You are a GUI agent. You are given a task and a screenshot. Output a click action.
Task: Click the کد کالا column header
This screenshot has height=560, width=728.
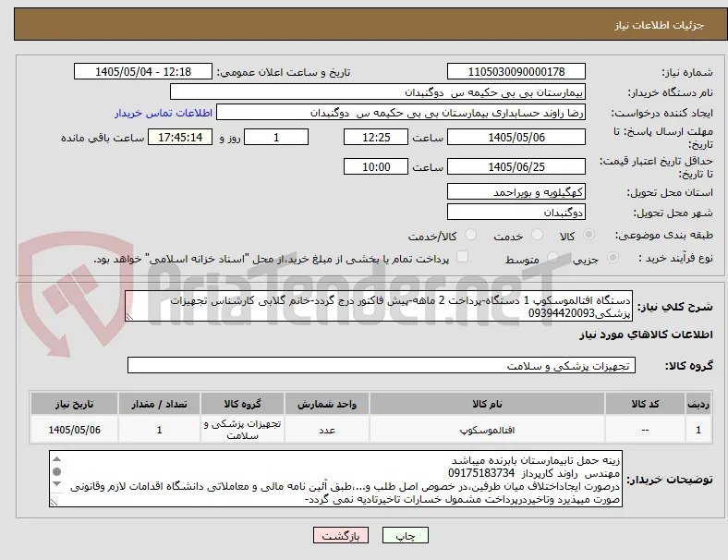(x=646, y=404)
